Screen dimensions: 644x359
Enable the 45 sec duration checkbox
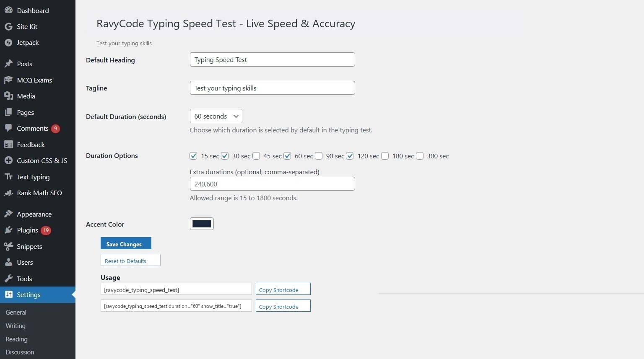256,156
